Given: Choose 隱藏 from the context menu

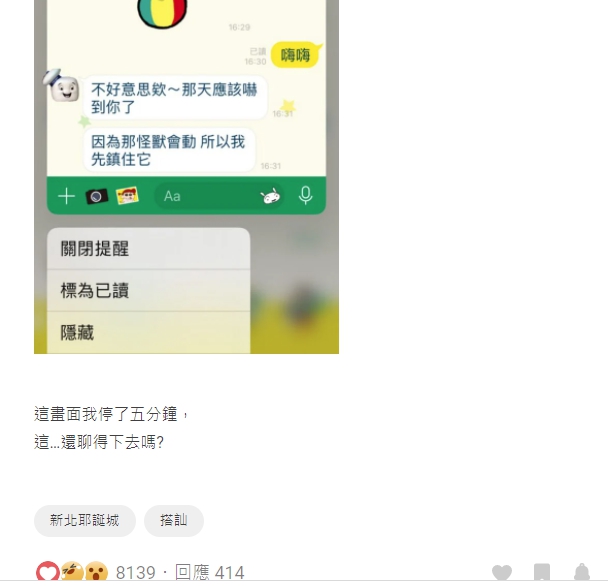Looking at the screenshot, I should pos(149,333).
